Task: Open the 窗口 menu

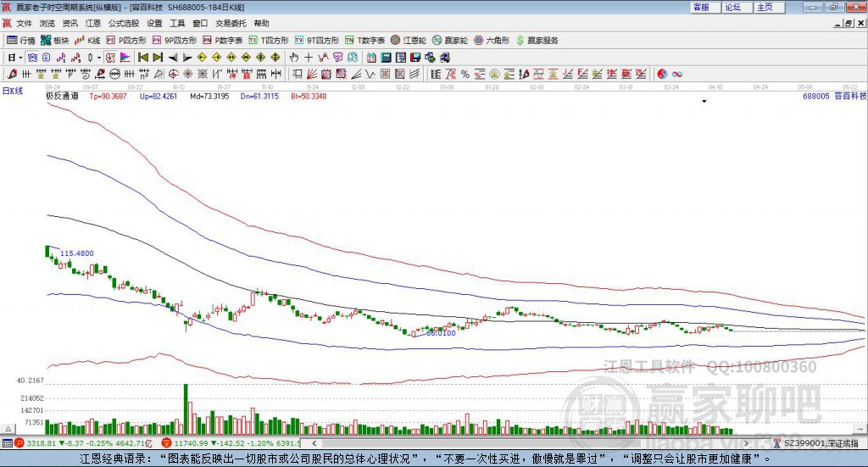Action: (200, 23)
